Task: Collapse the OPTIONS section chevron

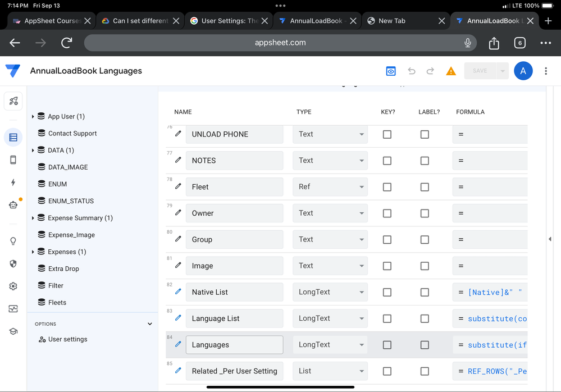Action: click(x=149, y=324)
